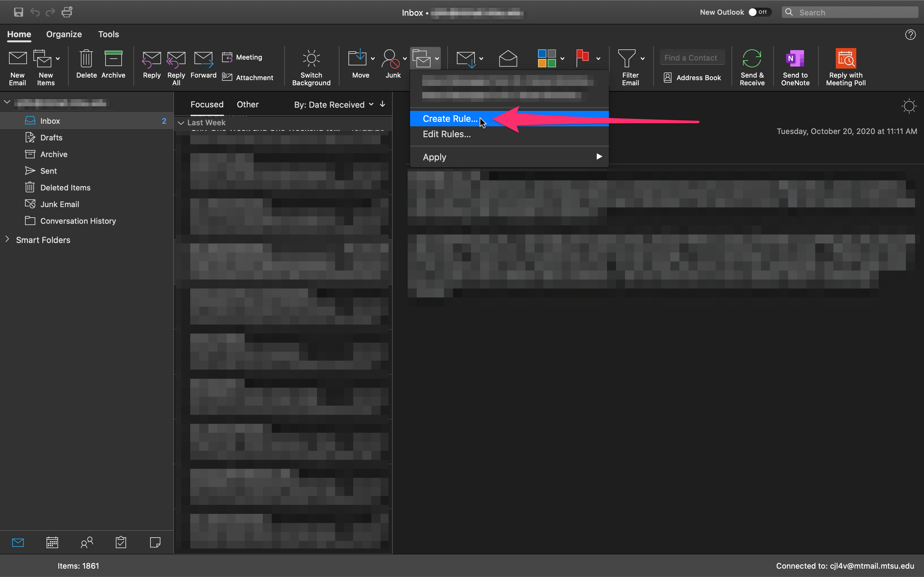Collapse the Last Week group
Screen dimensions: 924x577
pyautogui.click(x=181, y=122)
